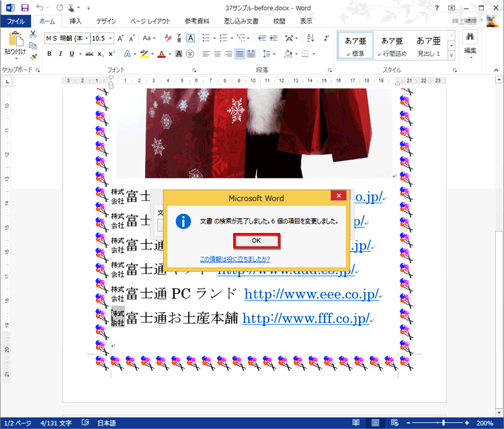Align text right icon
Screen dimensions: 504x429
coord(228,54)
